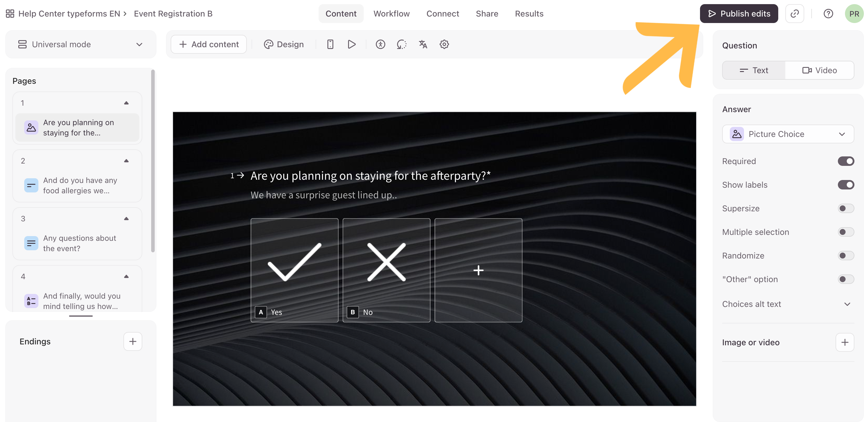The image size is (868, 422).
Task: Open the accessibility checker icon
Action: [x=380, y=44]
